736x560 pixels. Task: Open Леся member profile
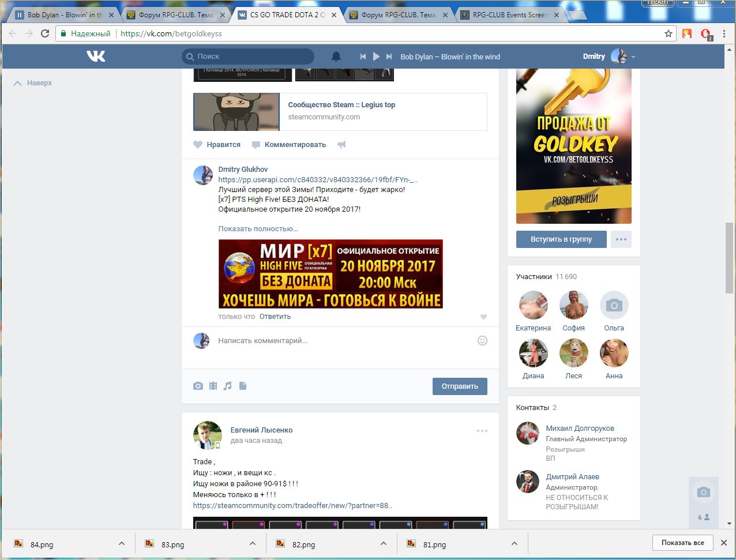tap(574, 353)
